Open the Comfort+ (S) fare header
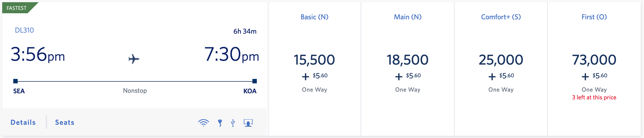Image resolution: width=644 pixels, height=138 pixels. point(501,17)
